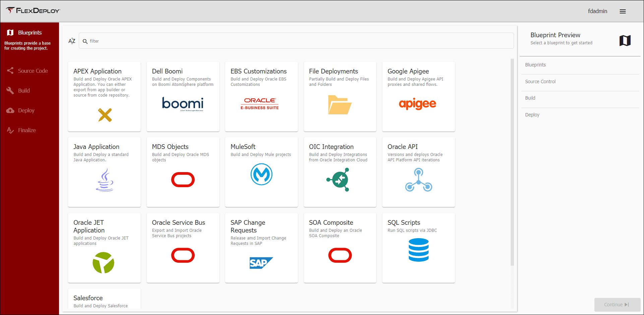Select the Salesforce blueprint title
The height and width of the screenshot is (315, 644).
click(88, 298)
